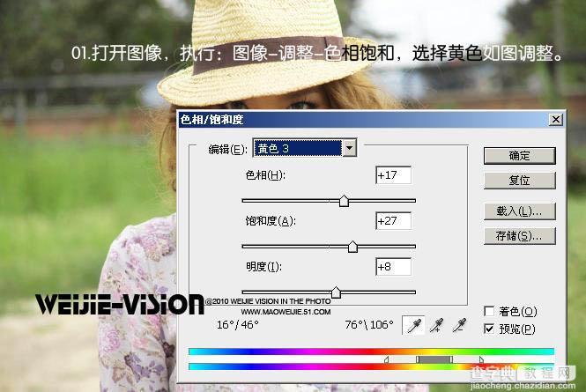
Task: Open the 编辑 dropdown showing 黄色 3
Action: pyautogui.click(x=305, y=148)
